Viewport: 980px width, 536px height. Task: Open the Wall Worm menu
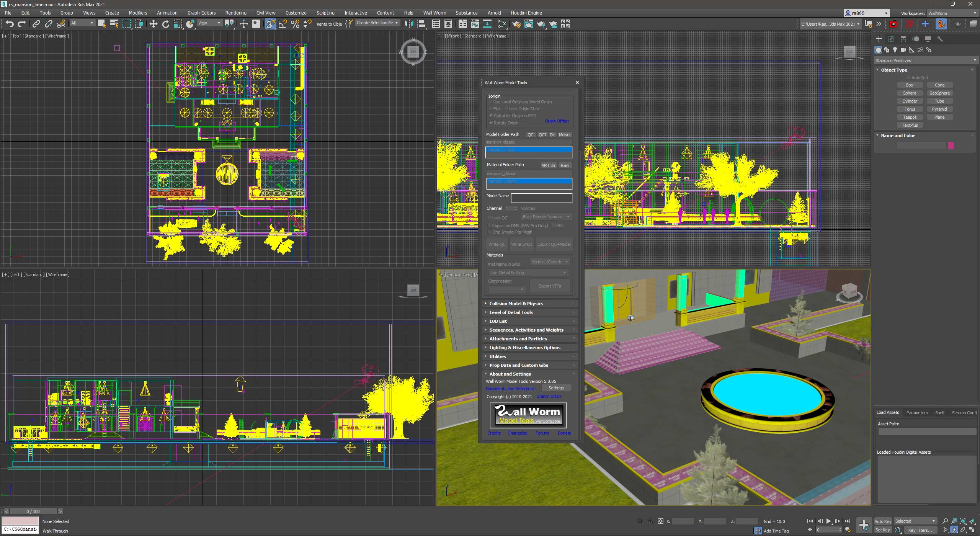pos(434,13)
